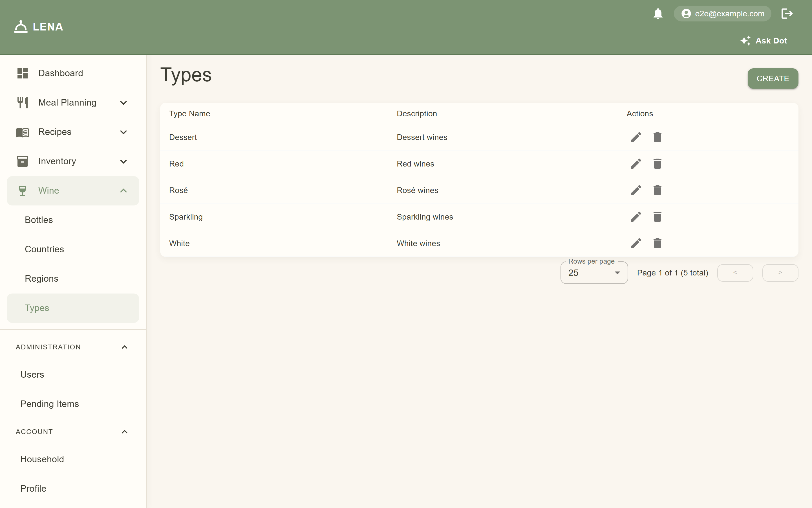Click the previous page button
The image size is (812, 508).
tap(735, 273)
